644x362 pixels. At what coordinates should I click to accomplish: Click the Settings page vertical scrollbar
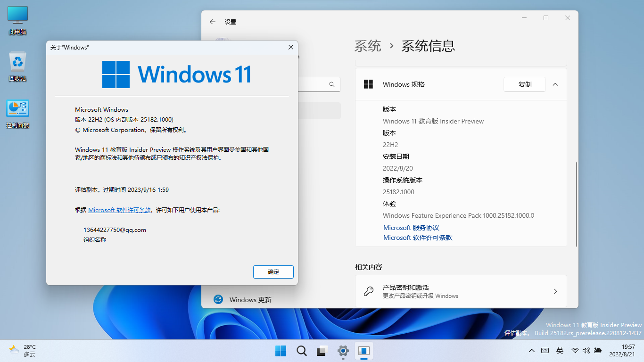[x=576, y=204]
